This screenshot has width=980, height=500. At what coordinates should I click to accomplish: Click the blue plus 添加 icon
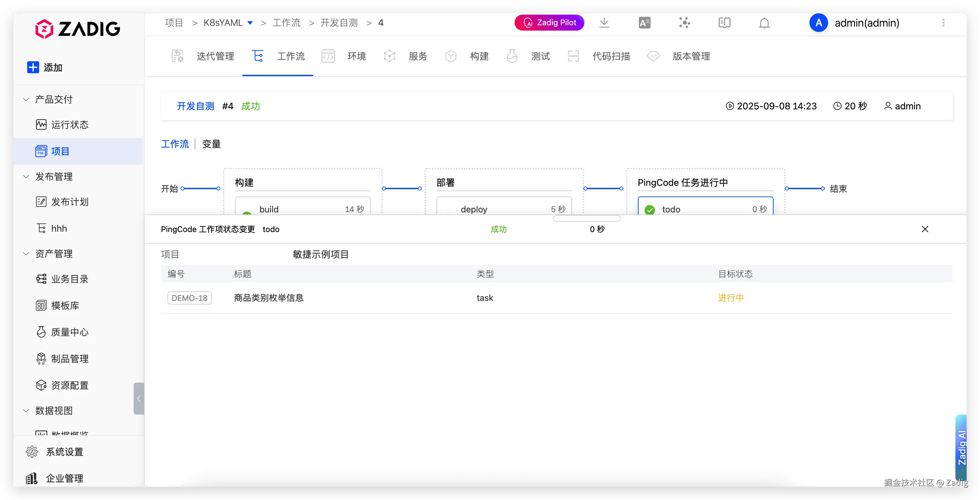(x=33, y=67)
